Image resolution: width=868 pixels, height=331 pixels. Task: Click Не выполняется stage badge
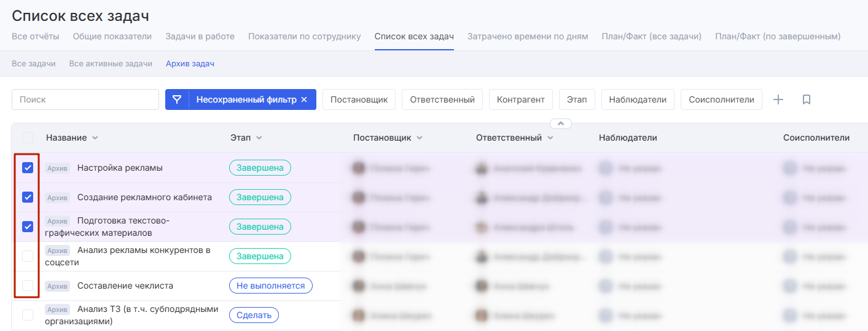(271, 286)
